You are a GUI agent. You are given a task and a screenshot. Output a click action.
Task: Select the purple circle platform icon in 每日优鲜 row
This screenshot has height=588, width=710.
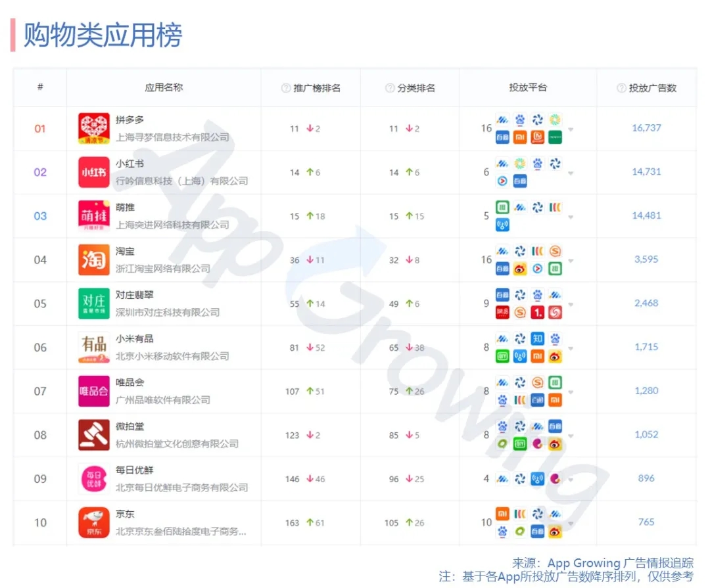click(555, 478)
